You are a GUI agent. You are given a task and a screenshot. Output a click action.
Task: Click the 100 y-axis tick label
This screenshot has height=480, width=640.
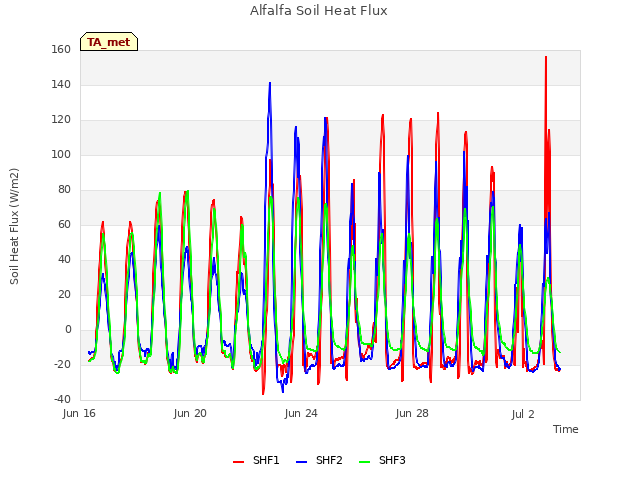tap(61, 154)
